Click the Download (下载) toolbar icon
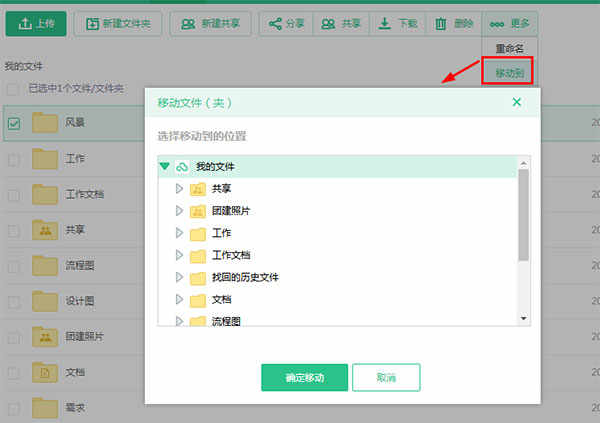This screenshot has height=423, width=600. pyautogui.click(x=397, y=24)
